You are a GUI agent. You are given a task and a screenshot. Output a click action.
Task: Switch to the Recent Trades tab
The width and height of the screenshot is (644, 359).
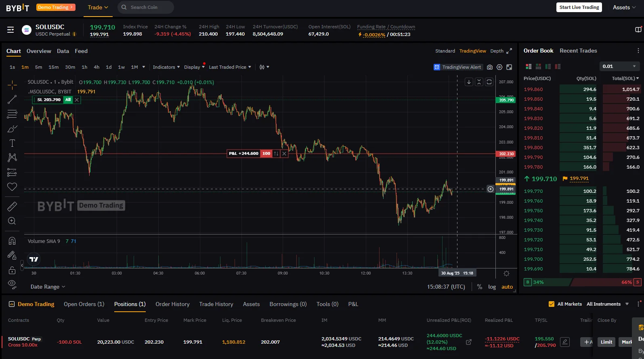(578, 51)
